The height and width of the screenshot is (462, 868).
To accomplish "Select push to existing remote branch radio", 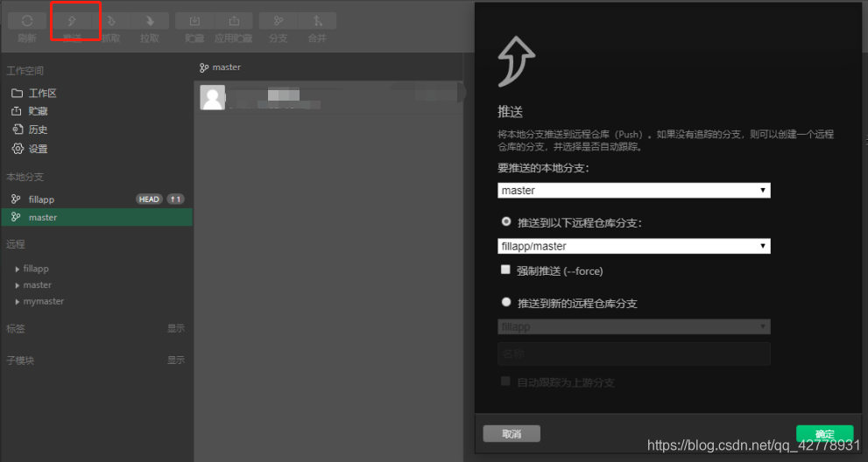I will (506, 221).
